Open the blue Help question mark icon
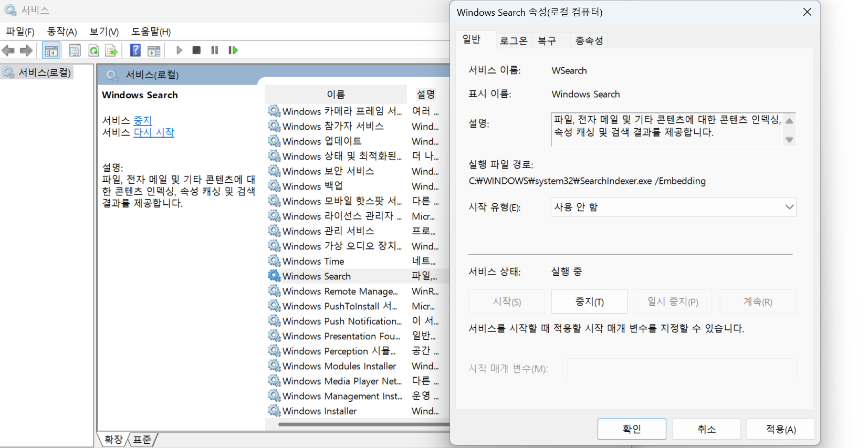The image size is (868, 448). click(135, 50)
